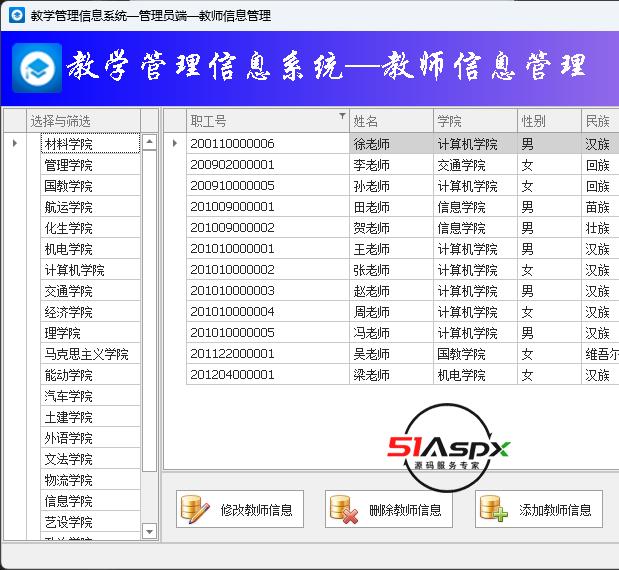Click the name cell 孙老师

pyautogui.click(x=391, y=186)
